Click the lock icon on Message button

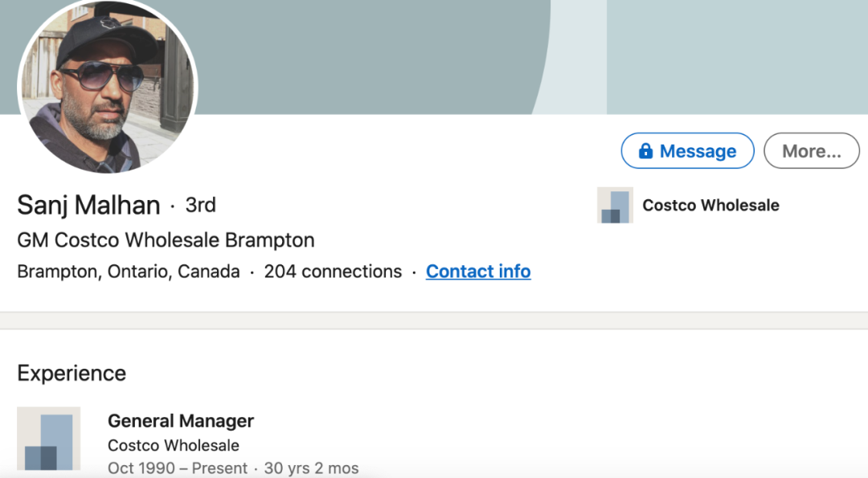click(645, 150)
